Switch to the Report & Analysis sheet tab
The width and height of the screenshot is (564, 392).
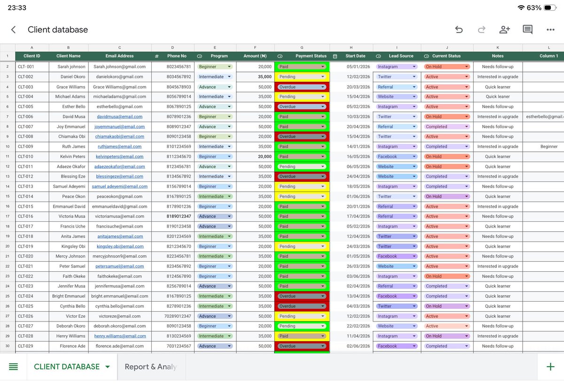click(x=150, y=367)
